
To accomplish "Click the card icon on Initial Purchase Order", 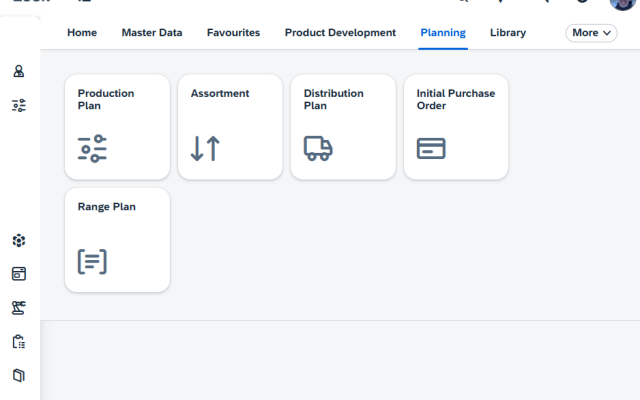I will coord(431,149).
